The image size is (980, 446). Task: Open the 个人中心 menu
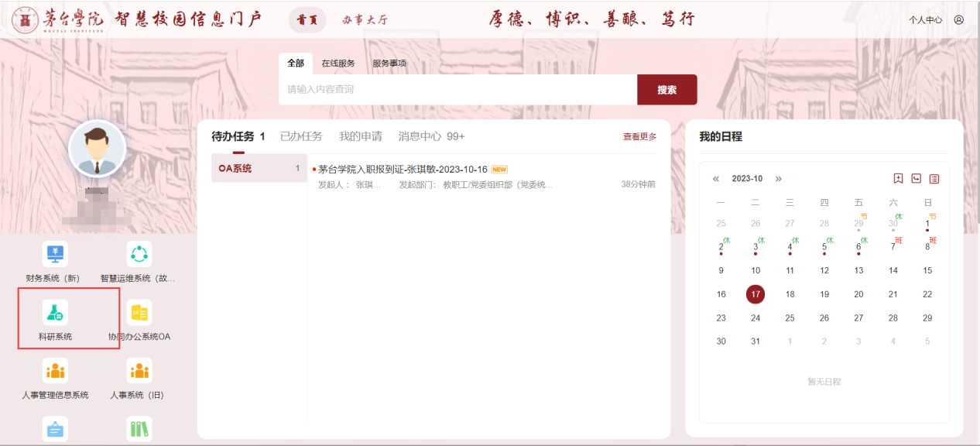pos(925,20)
